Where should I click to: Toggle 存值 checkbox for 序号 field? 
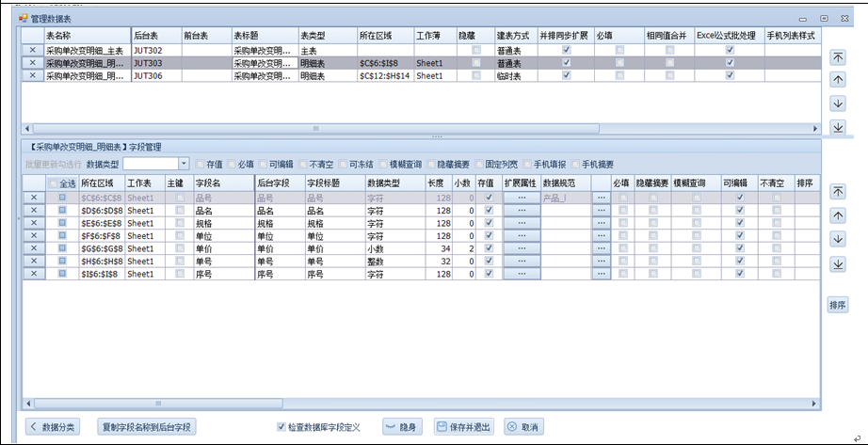coord(487,274)
